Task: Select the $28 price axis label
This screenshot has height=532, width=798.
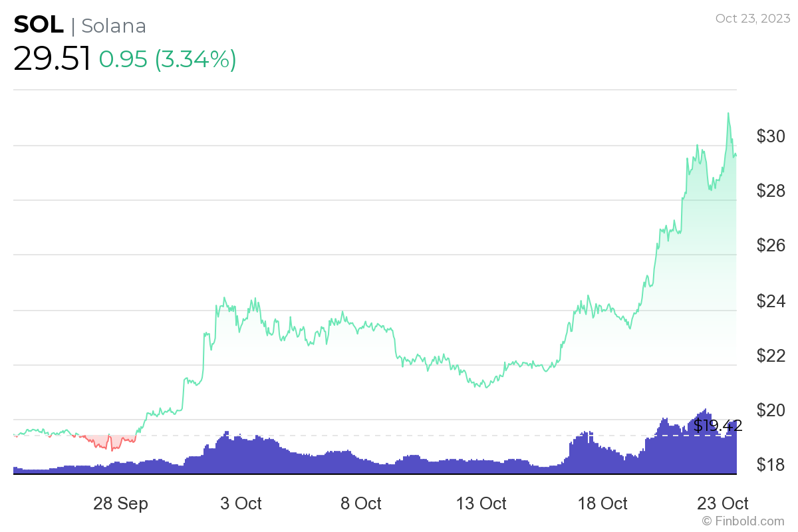Action: pyautogui.click(x=771, y=192)
